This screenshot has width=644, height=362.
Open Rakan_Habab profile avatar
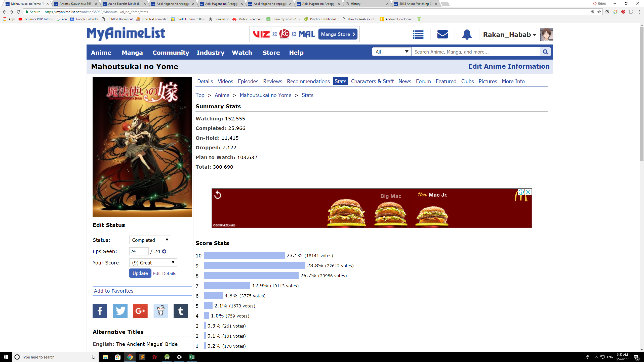[546, 34]
